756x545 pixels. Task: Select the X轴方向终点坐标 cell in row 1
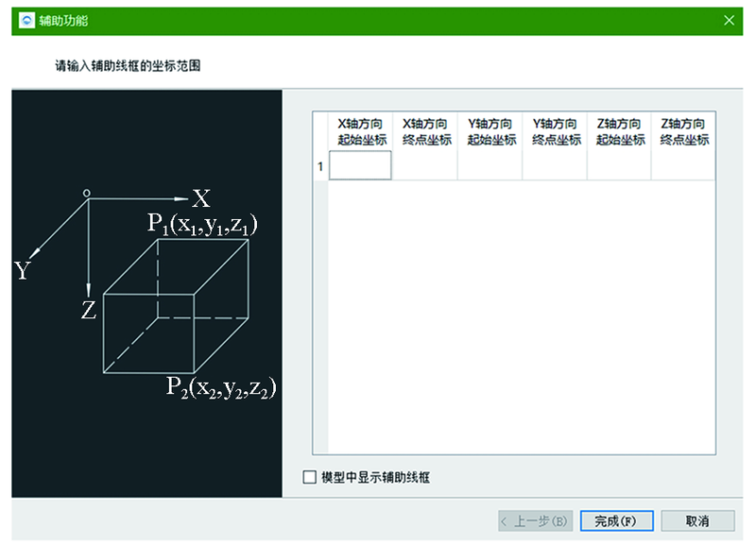(425, 165)
